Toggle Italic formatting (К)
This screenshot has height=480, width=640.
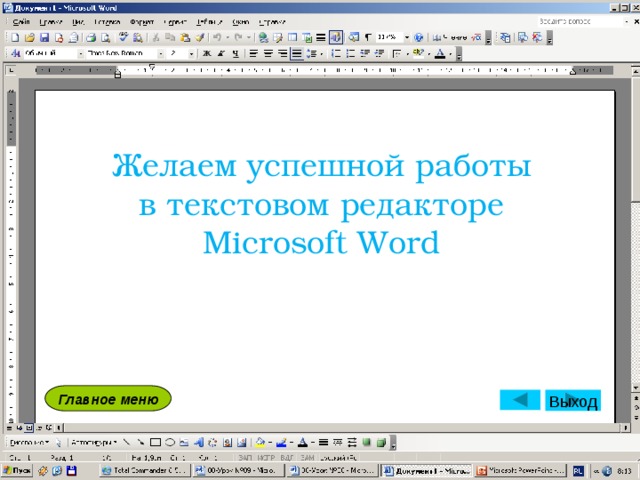221,53
